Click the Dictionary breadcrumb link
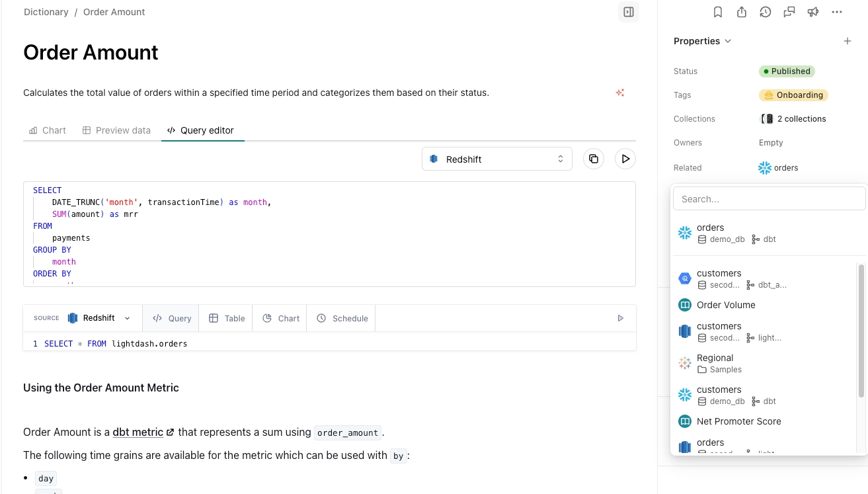868x494 pixels. [x=46, y=12]
